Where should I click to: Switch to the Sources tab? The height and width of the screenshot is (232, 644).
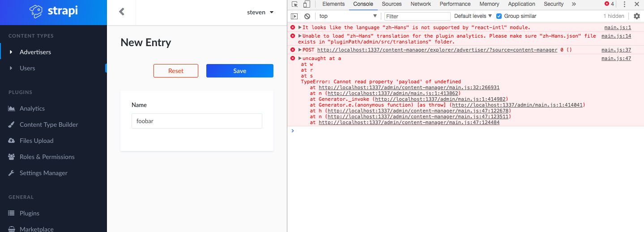click(x=392, y=4)
